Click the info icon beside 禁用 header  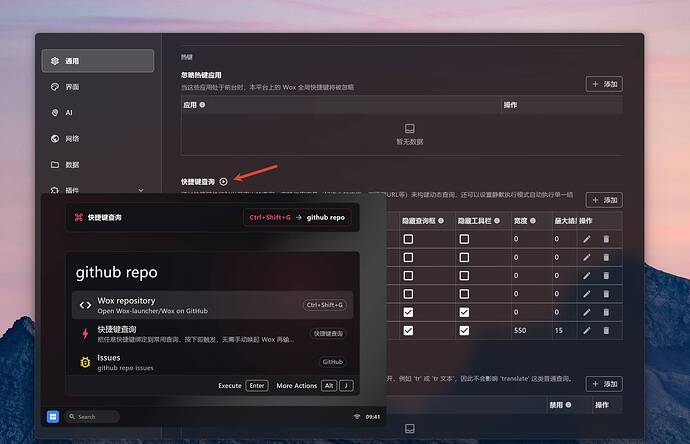pyautogui.click(x=569, y=405)
